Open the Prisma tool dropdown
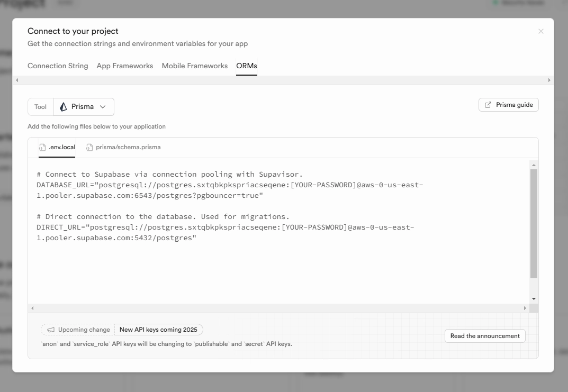 pyautogui.click(x=84, y=107)
